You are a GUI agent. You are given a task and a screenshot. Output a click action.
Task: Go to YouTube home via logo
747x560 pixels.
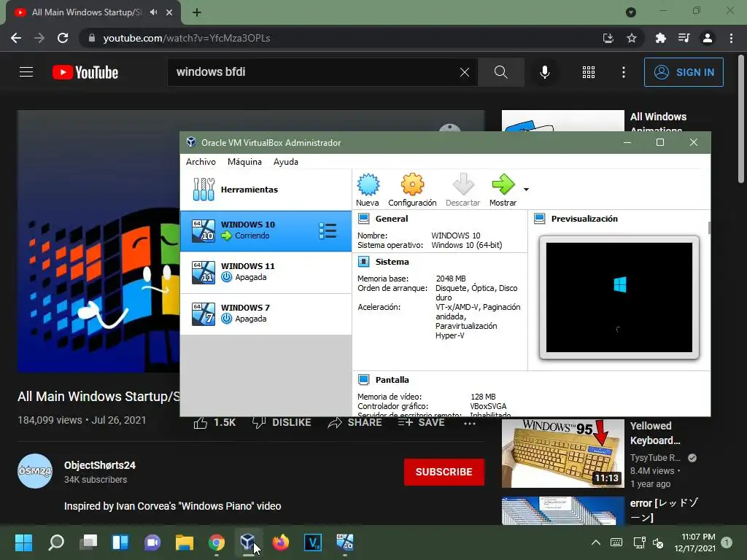[85, 72]
